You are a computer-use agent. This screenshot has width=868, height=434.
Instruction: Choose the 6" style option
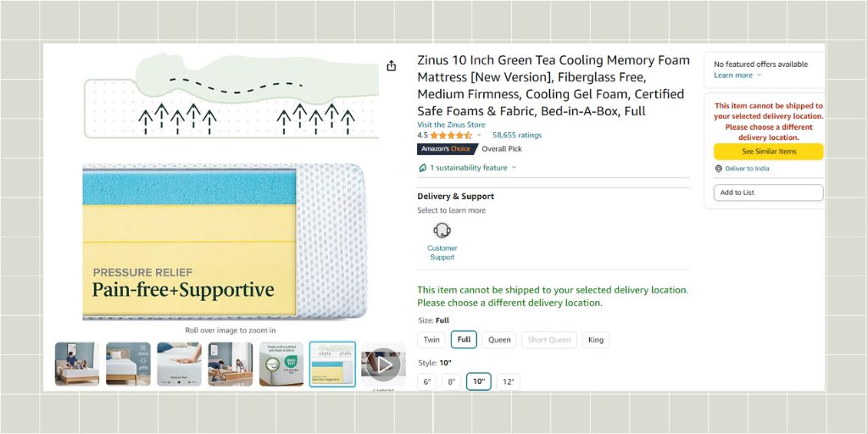pyautogui.click(x=427, y=382)
